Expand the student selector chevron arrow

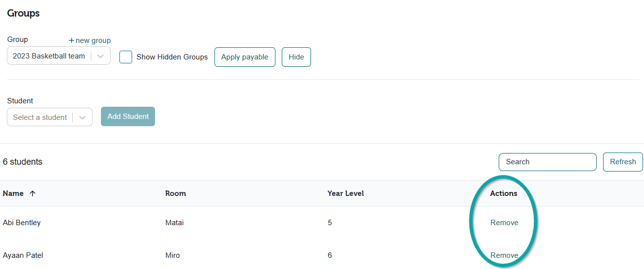82,117
